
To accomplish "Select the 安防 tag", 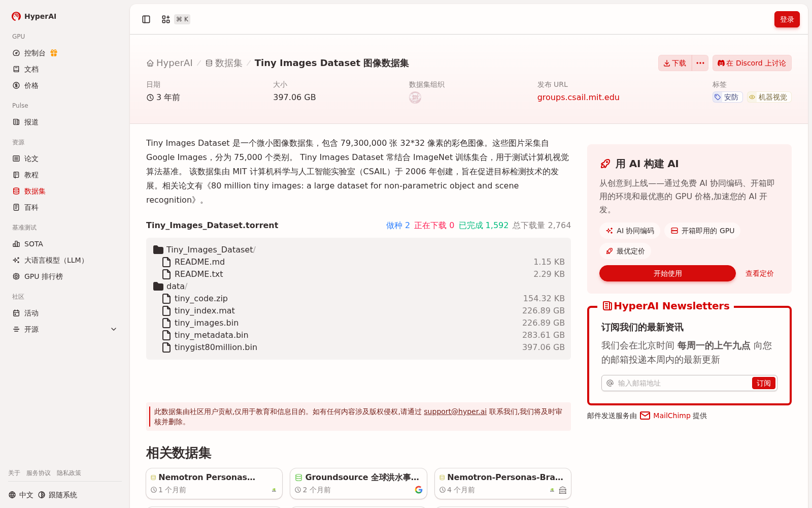I will pos(727,97).
